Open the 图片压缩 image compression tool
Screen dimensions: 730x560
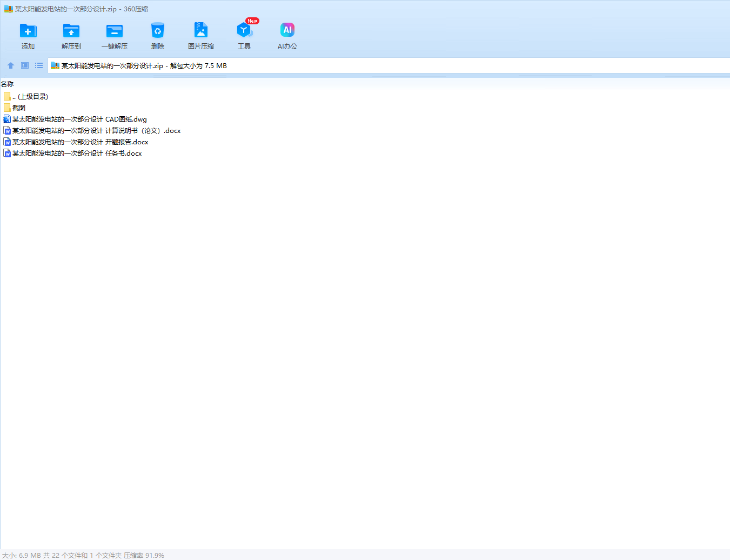201,36
